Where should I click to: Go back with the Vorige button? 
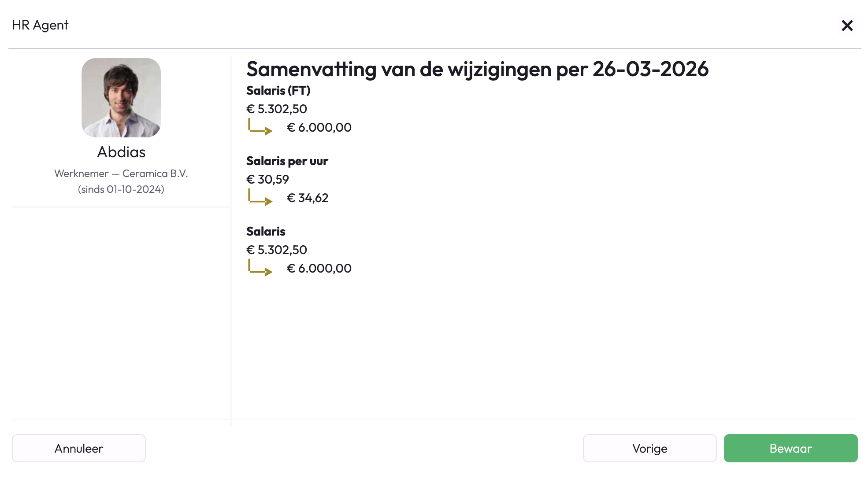click(649, 448)
